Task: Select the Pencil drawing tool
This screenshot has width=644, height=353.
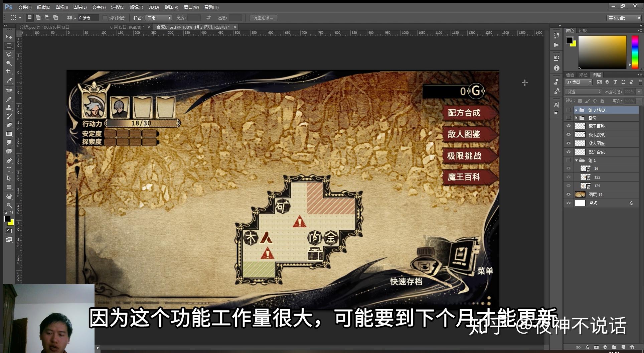Action: point(9,99)
